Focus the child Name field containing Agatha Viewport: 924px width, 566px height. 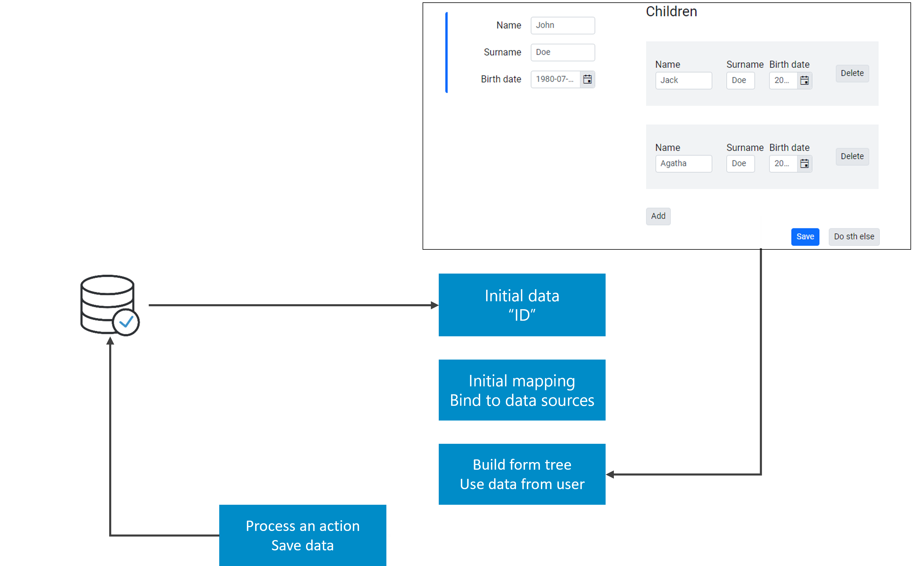[684, 164]
